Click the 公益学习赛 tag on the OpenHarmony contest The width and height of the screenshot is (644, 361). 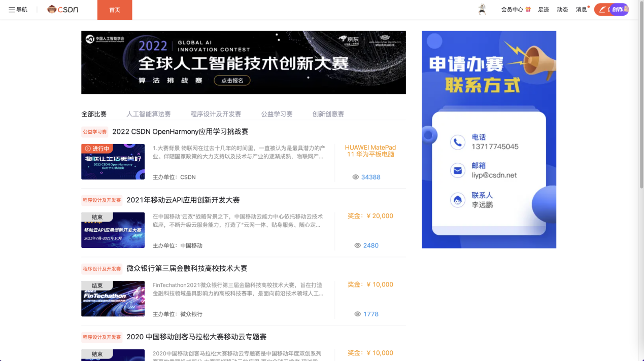(95, 132)
